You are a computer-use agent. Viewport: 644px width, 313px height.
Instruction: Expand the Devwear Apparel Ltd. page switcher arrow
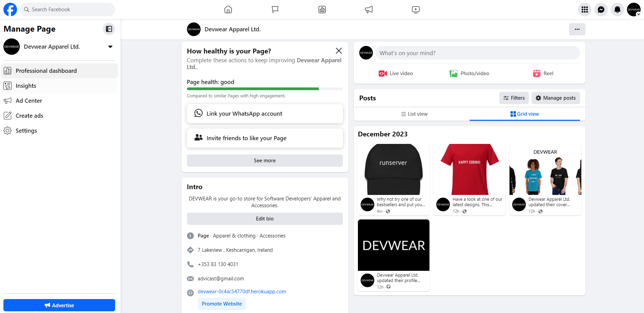click(110, 47)
